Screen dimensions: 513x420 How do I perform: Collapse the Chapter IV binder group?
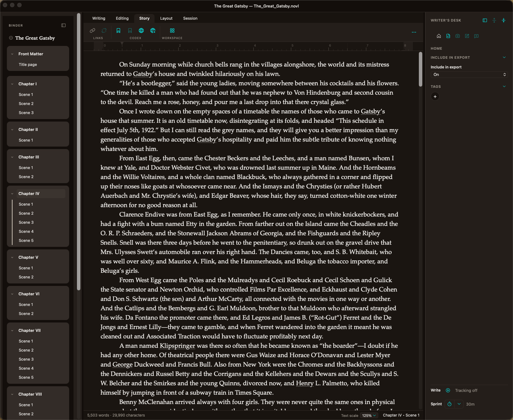click(x=12, y=194)
